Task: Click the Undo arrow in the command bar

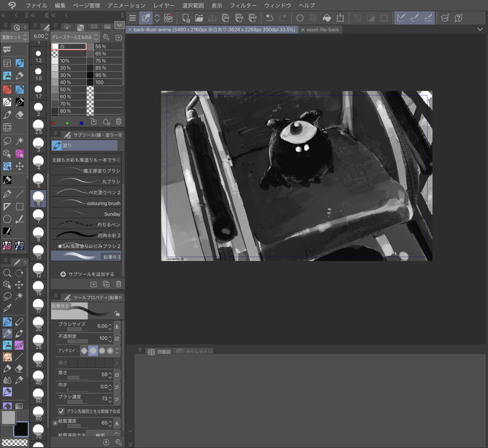Action: pyautogui.click(x=269, y=18)
